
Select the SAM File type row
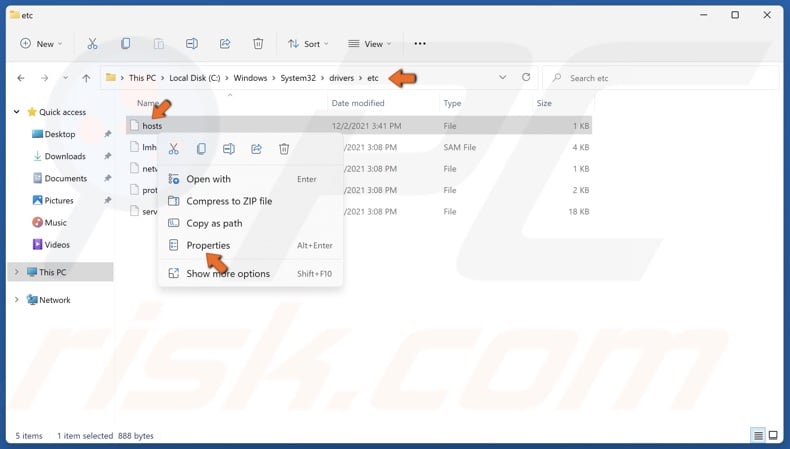[359, 147]
